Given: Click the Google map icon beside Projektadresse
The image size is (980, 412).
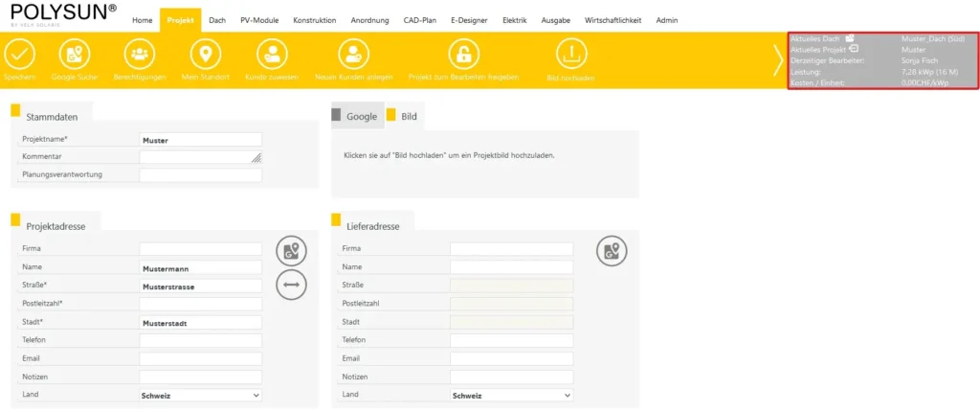Looking at the screenshot, I should click(x=291, y=252).
